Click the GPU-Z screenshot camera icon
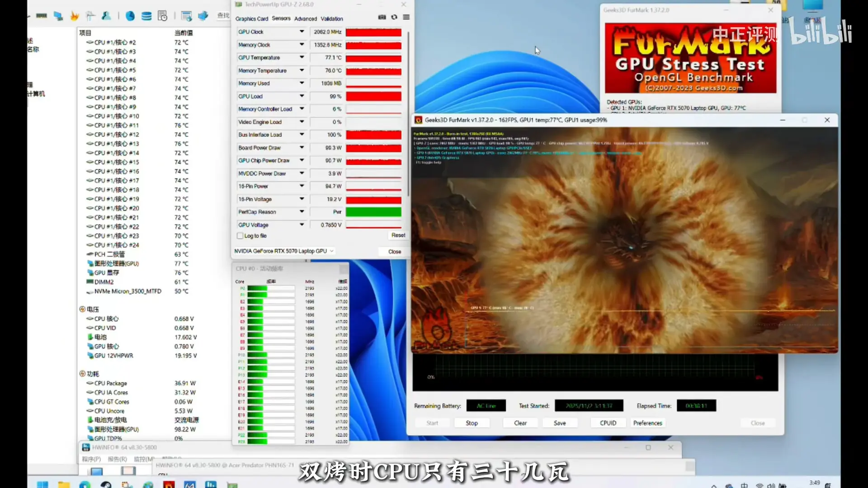The height and width of the screenshot is (488, 868). 382,17
